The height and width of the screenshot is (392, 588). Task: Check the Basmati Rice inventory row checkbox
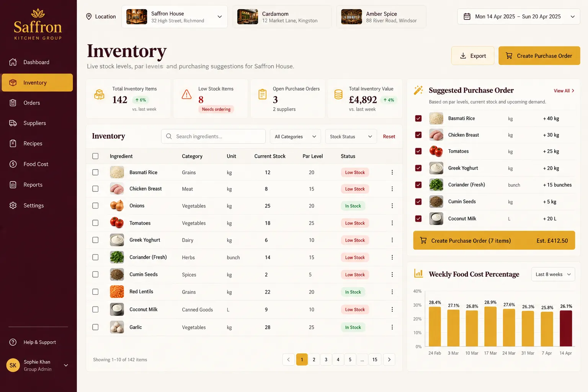pyautogui.click(x=95, y=172)
